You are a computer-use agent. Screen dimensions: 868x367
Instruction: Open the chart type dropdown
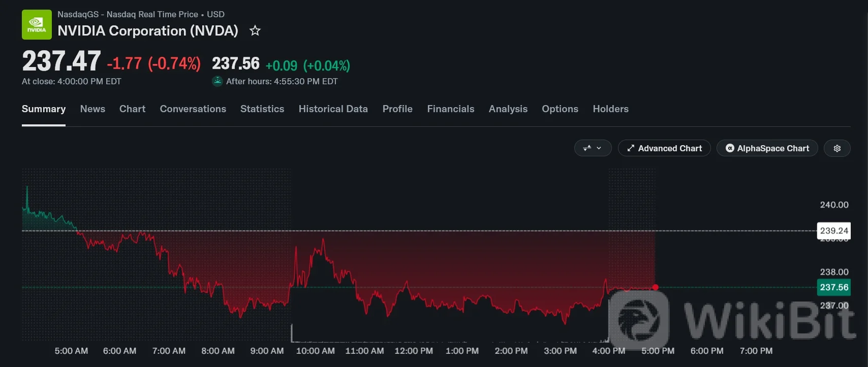593,148
